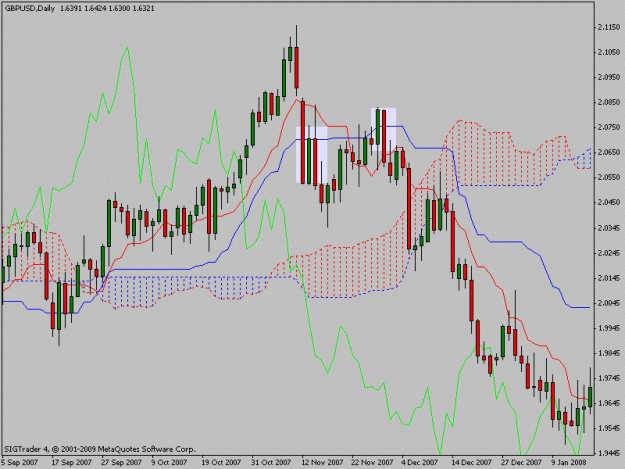
Task: Click the 27 Sep 2007 date label
Action: [x=121, y=463]
